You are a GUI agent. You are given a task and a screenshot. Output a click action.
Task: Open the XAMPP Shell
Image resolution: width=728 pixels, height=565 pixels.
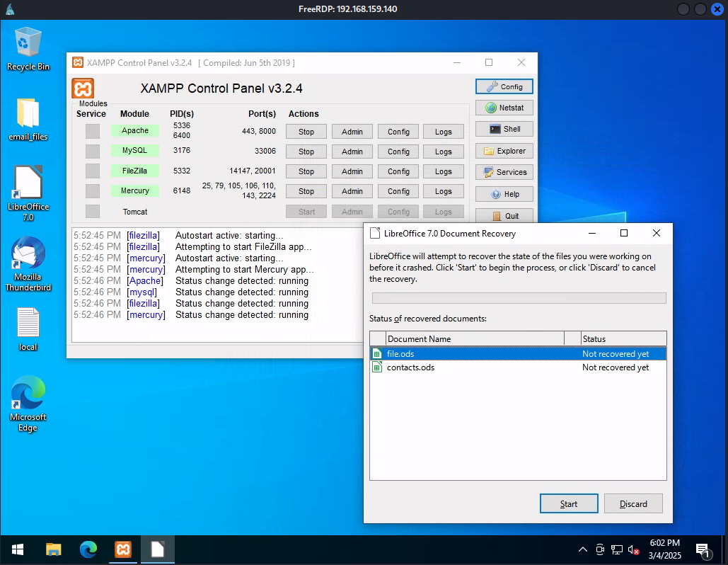tap(504, 129)
